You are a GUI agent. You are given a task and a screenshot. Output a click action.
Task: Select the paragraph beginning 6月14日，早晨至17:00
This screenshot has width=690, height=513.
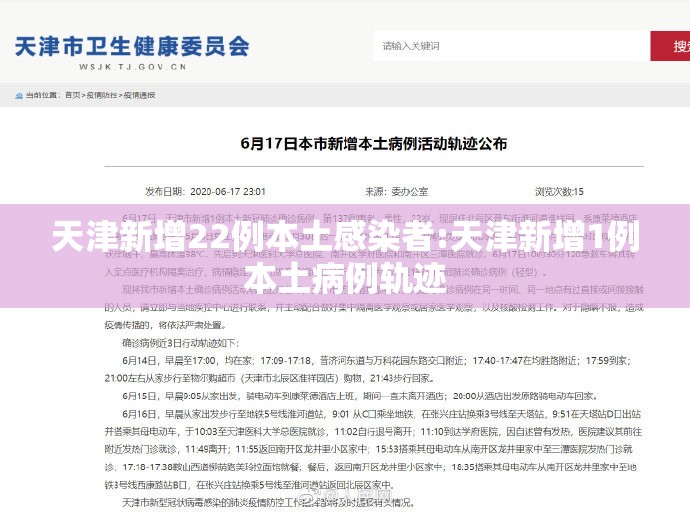[x=369, y=369]
